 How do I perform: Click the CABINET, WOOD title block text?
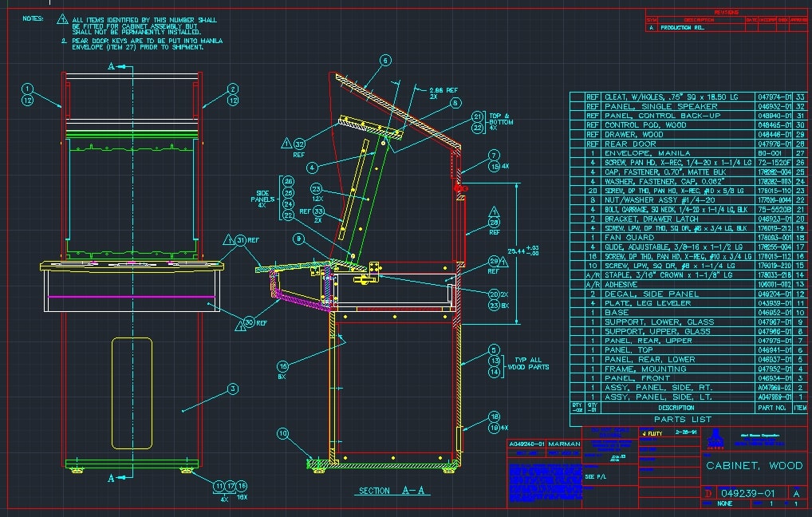pos(753,465)
